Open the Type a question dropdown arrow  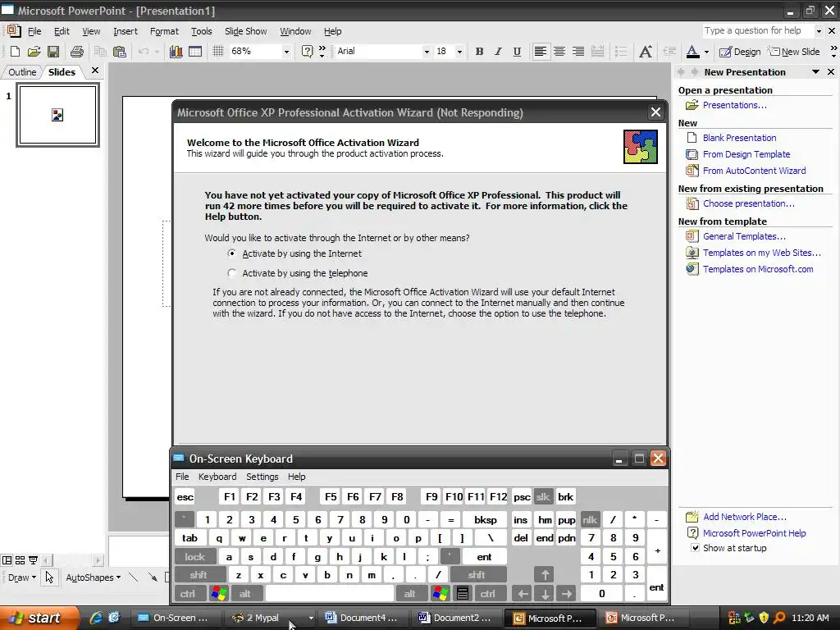pos(819,31)
